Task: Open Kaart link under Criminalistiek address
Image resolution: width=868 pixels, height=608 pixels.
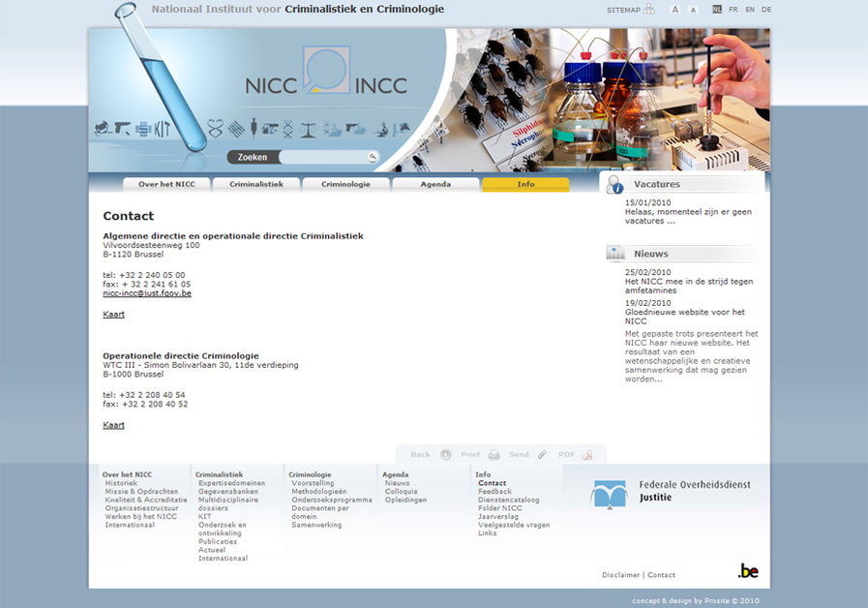Action: (x=113, y=315)
